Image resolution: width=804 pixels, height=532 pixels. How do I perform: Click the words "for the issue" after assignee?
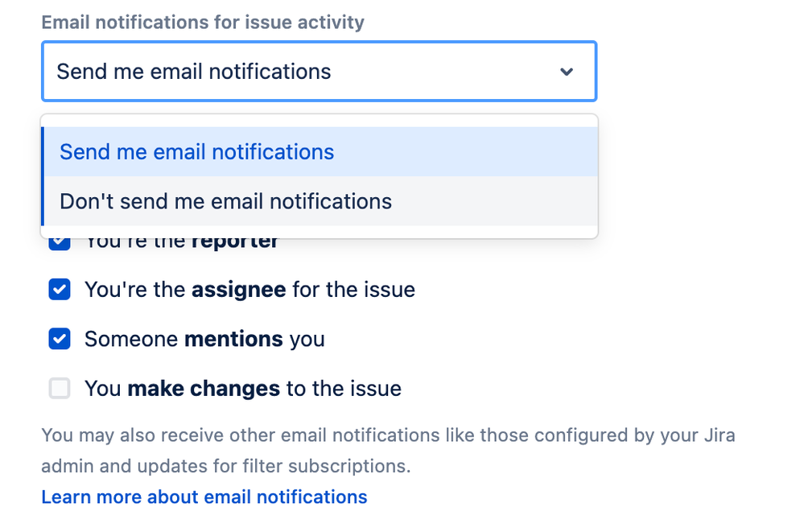[x=353, y=290]
